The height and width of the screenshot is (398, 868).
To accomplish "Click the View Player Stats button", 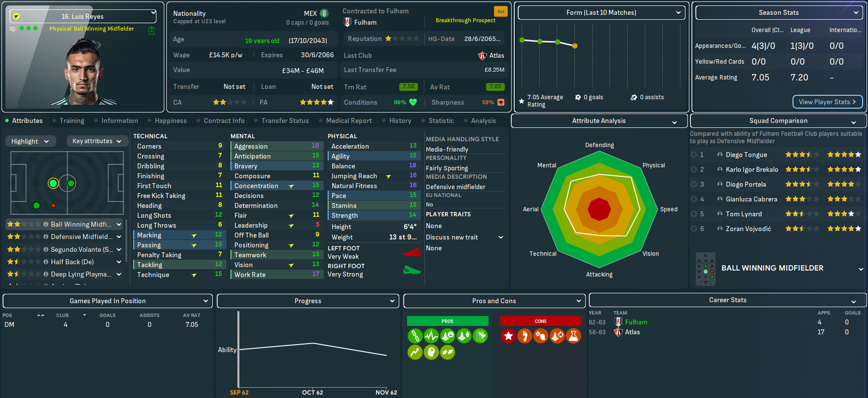I will 827,102.
